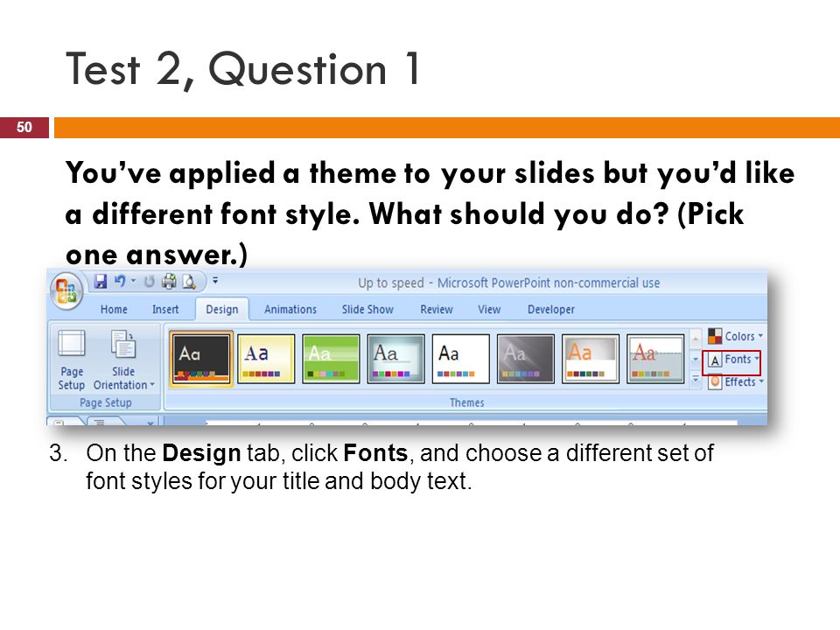
Task: Apply the gray gradient theme thumbnail
Action: pyautogui.click(x=526, y=359)
